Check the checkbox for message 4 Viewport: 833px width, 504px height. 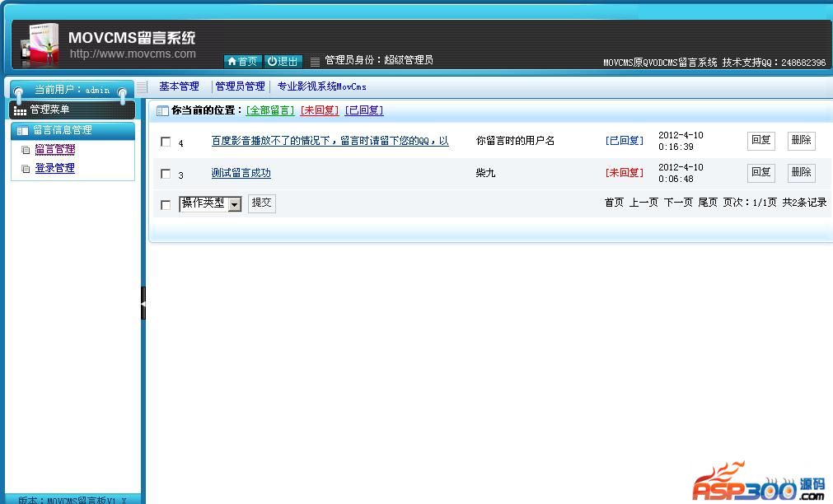(166, 142)
